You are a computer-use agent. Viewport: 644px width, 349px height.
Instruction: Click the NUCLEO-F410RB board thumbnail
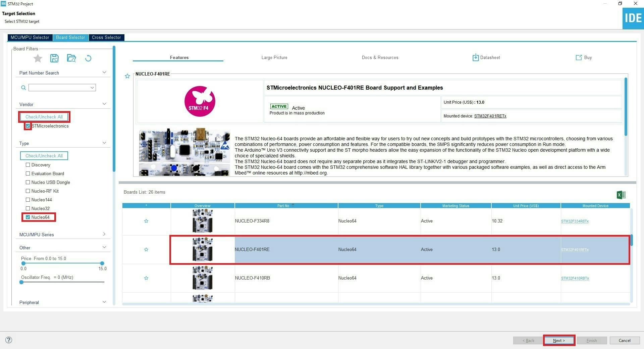pyautogui.click(x=203, y=278)
